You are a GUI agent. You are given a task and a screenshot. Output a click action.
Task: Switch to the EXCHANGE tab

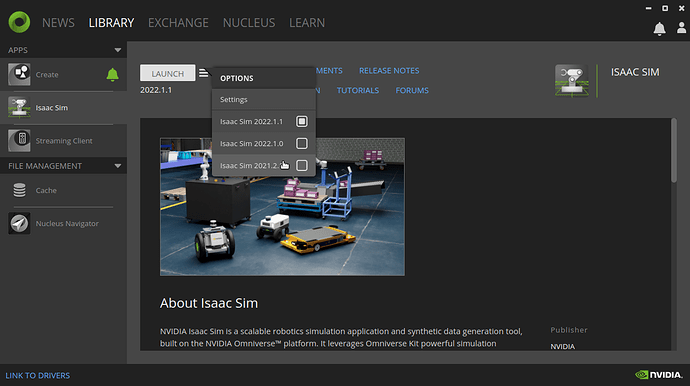[x=178, y=23]
